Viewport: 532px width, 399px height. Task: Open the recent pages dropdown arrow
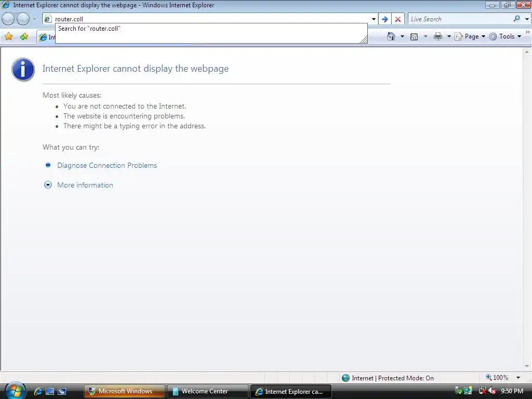[35, 19]
